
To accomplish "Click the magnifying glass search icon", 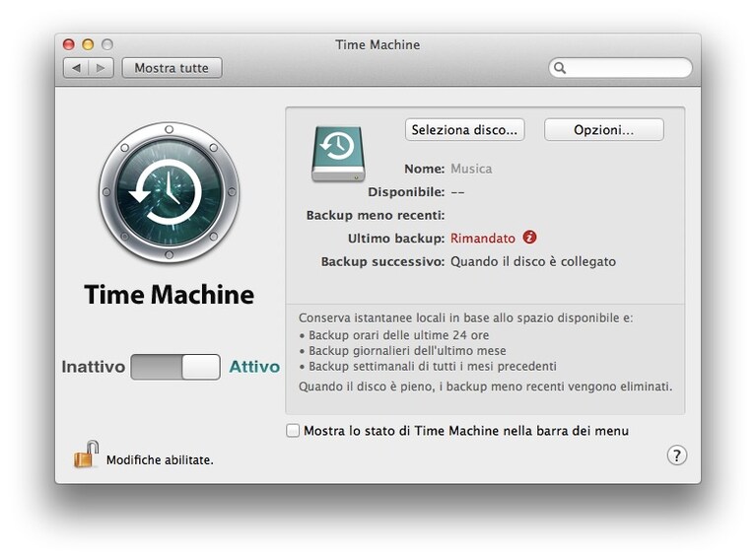I will pyautogui.click(x=560, y=67).
